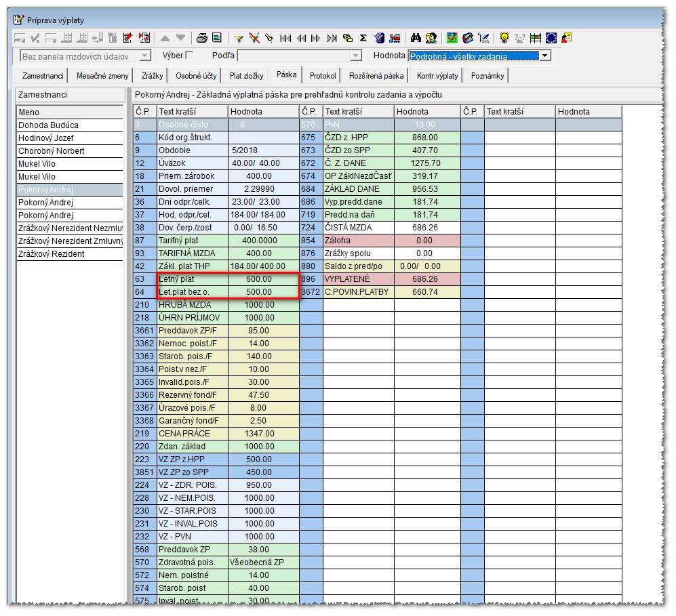Click the two people faces icon

click(x=431, y=38)
